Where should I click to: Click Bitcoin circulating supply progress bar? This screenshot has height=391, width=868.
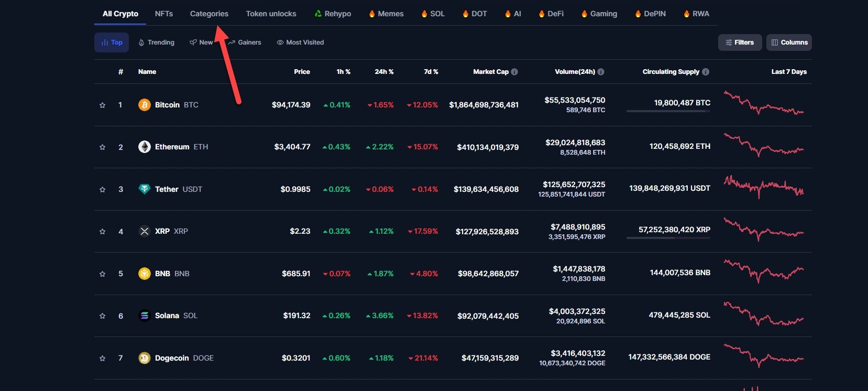[x=668, y=111]
